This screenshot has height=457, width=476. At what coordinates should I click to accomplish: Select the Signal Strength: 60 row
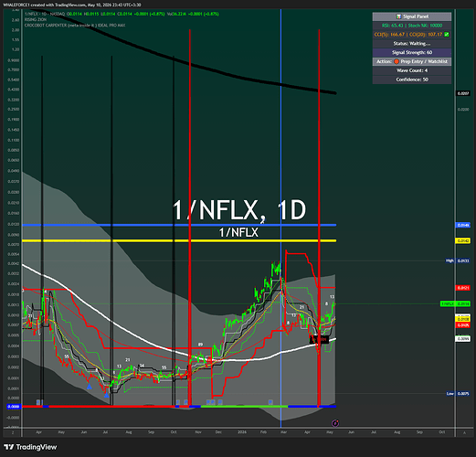pyautogui.click(x=412, y=52)
